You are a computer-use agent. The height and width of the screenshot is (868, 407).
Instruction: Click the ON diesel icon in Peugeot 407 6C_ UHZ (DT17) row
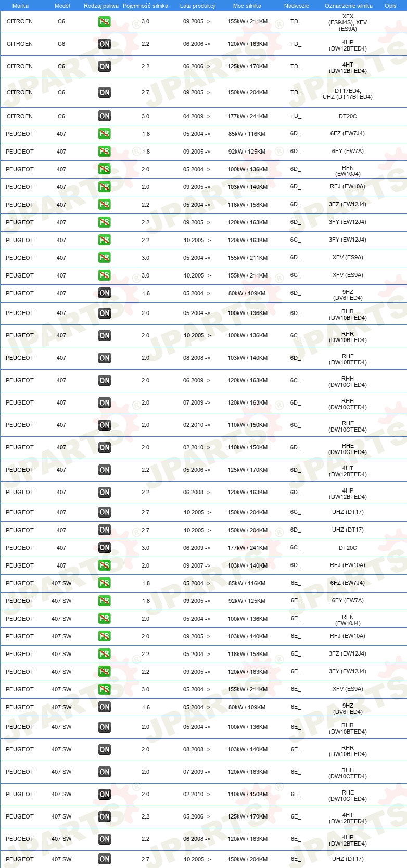pyautogui.click(x=105, y=512)
